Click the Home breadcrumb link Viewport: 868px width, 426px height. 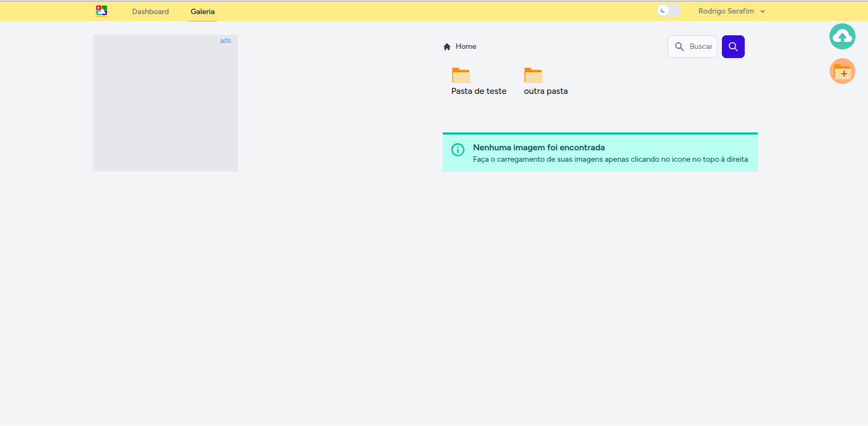pyautogui.click(x=466, y=47)
